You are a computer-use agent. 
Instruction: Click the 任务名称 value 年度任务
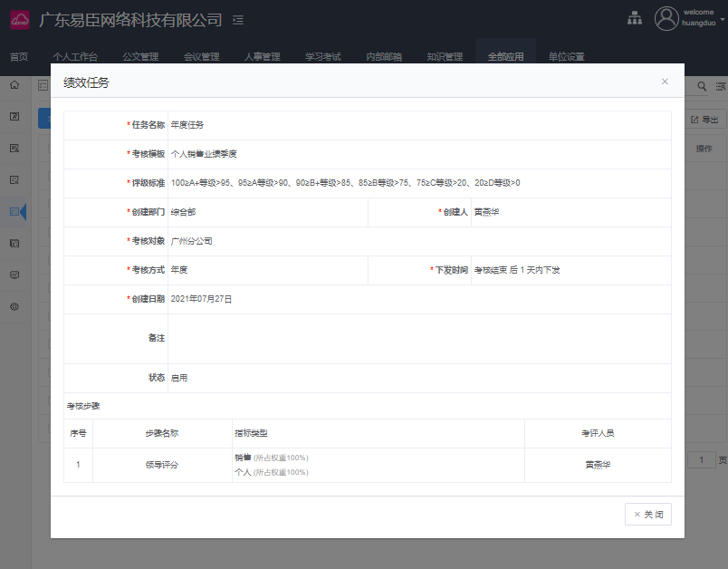pyautogui.click(x=187, y=125)
